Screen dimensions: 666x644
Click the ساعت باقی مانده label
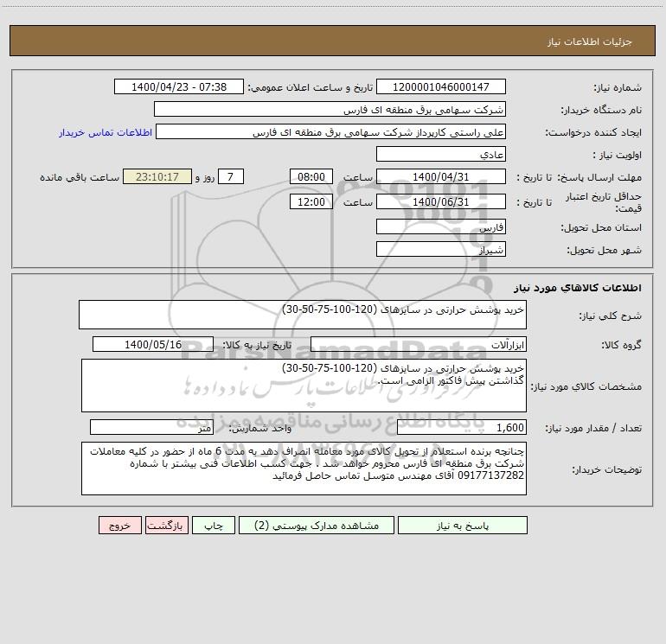click(80, 177)
